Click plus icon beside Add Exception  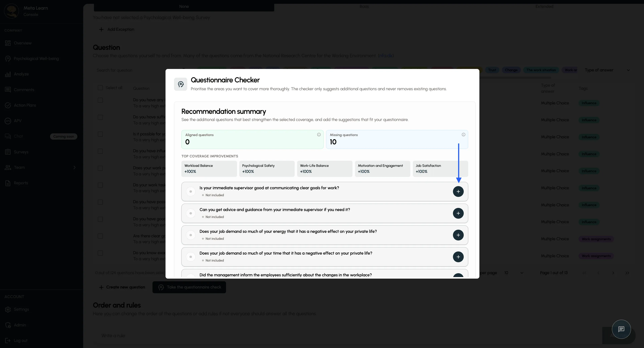click(x=101, y=29)
